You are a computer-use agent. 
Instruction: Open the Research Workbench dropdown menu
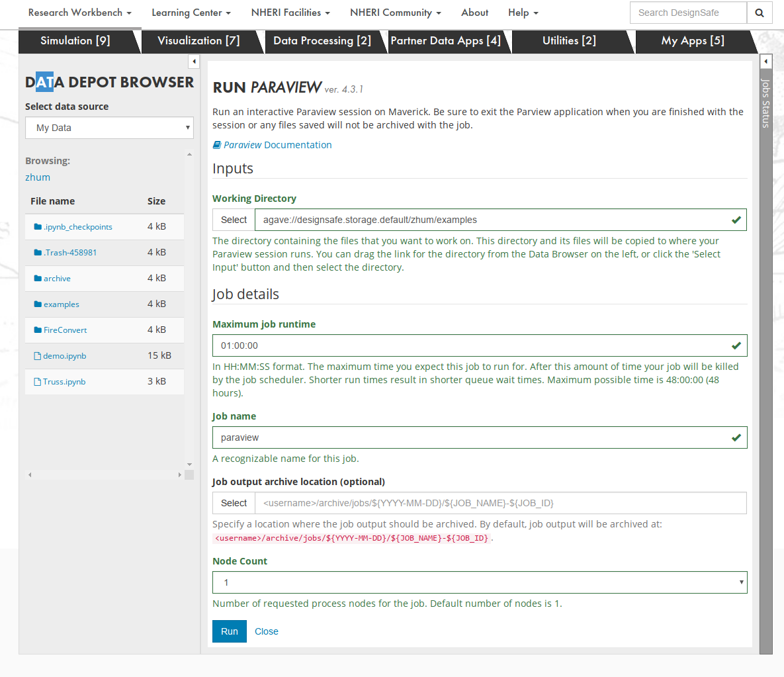tap(80, 13)
